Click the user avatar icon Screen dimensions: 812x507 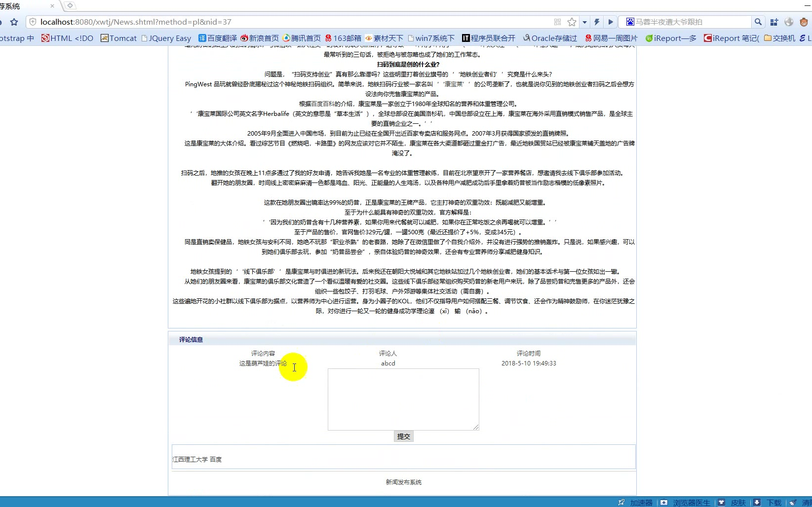tap(804, 22)
